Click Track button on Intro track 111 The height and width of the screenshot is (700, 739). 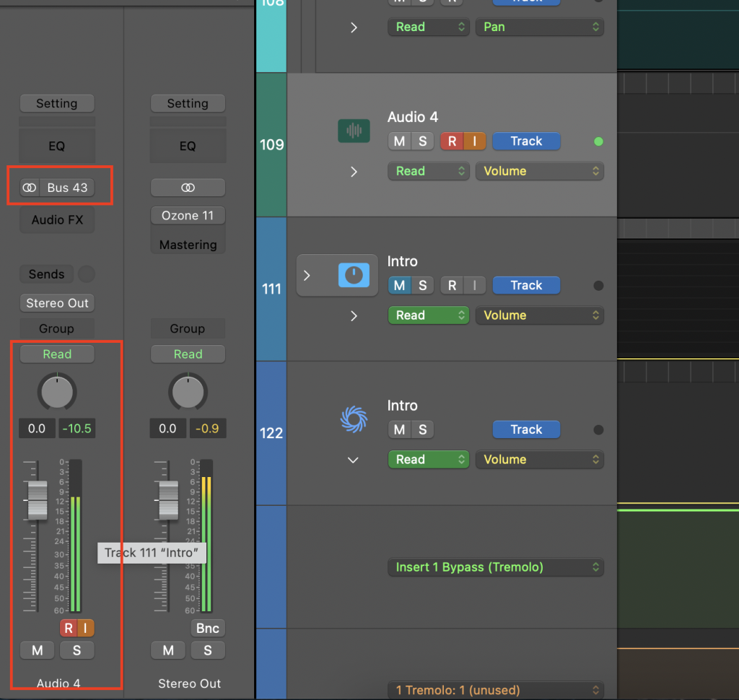coord(526,285)
